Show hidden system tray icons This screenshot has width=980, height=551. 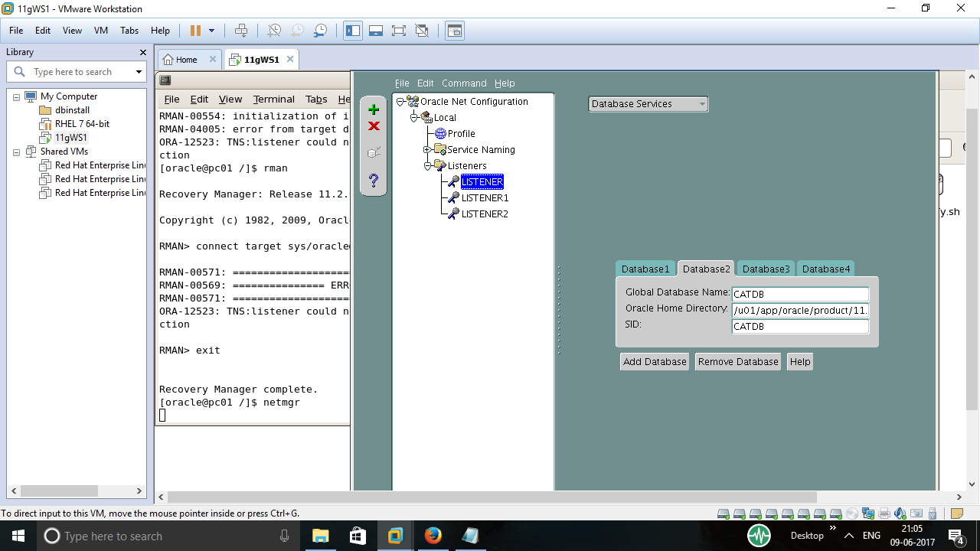click(x=848, y=536)
